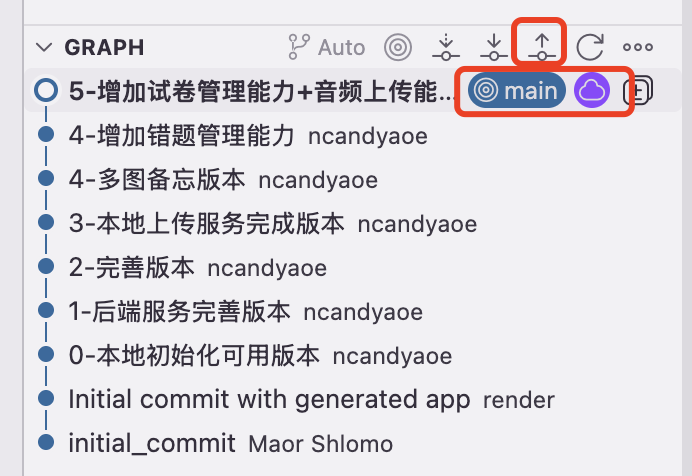The width and height of the screenshot is (692, 476).
Task: Open the three-dot more actions menu
Action: 638,47
